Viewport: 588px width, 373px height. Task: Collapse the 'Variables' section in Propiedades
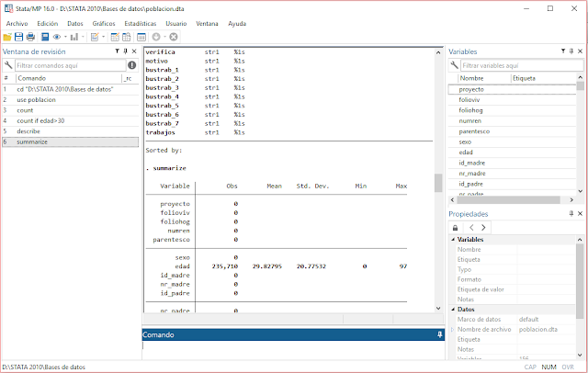pos(453,240)
